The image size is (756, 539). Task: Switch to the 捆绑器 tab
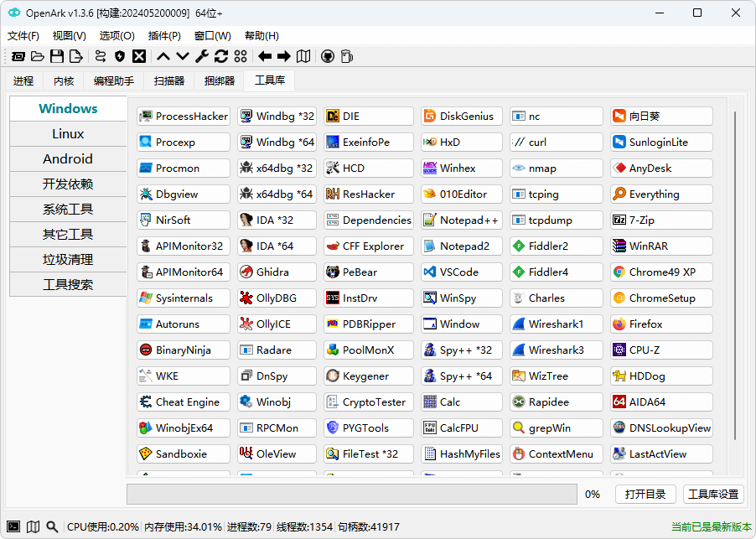220,81
